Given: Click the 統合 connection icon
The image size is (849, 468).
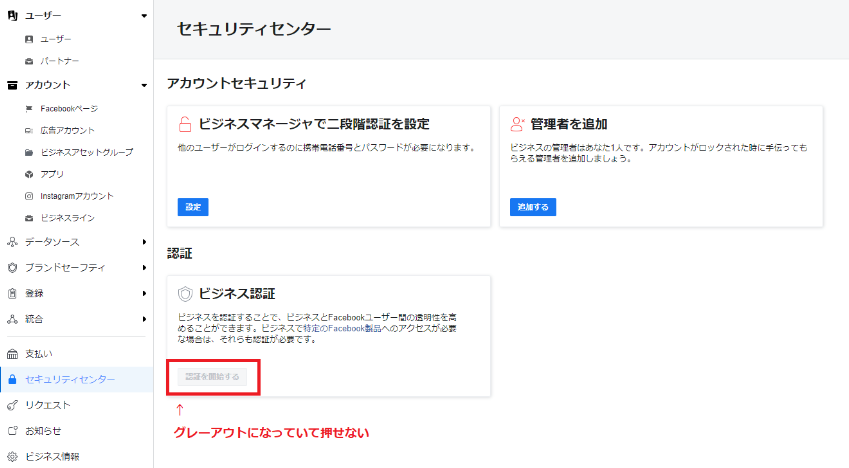Looking at the screenshot, I should [x=12, y=319].
